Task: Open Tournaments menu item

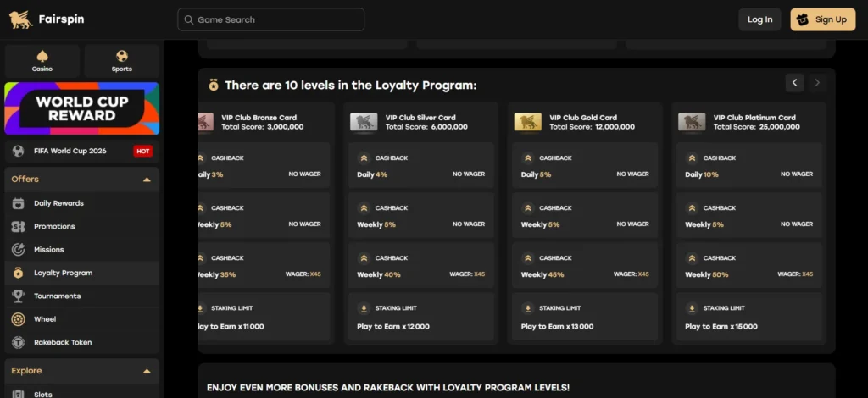Action: pos(82,296)
